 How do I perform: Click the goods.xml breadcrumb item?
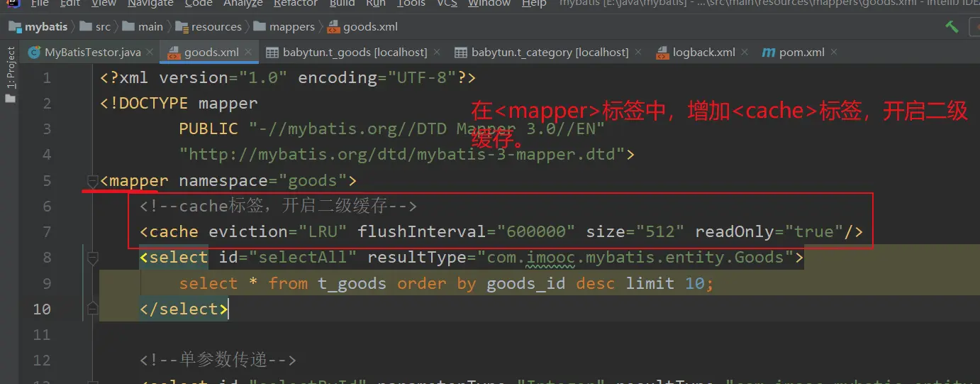pos(362,27)
